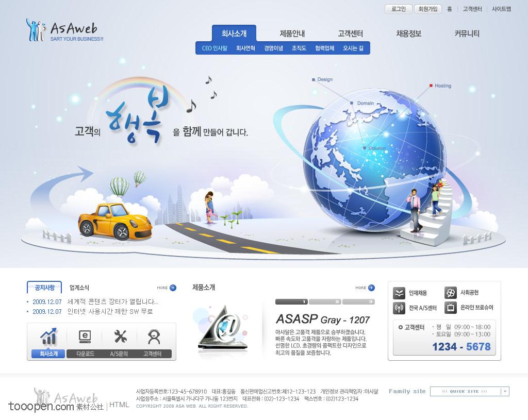This screenshot has height=420, width=528.
Task: Select product slide indicator 2
Action: [x=325, y=302]
